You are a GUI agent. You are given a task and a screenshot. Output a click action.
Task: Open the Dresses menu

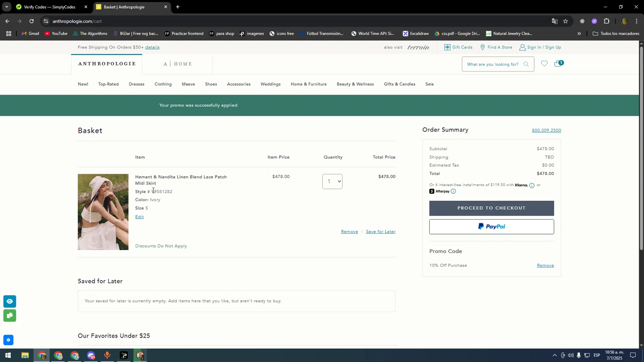tap(137, 84)
